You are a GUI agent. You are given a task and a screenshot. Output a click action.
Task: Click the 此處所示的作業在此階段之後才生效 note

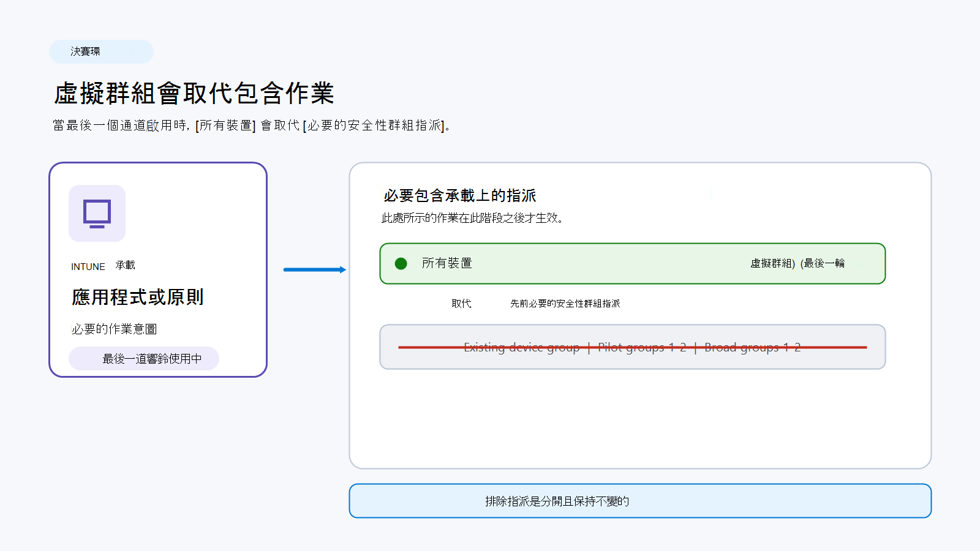click(472, 217)
